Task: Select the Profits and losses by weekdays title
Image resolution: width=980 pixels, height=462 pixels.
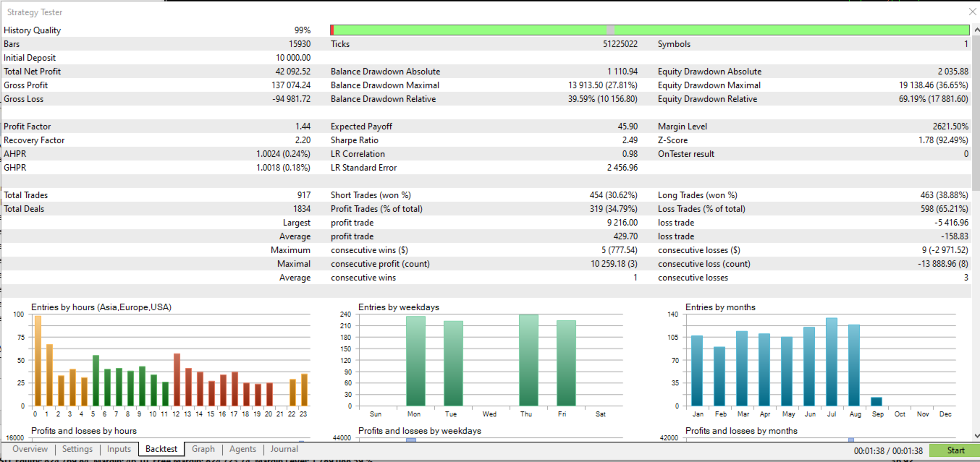Action: coord(420,431)
